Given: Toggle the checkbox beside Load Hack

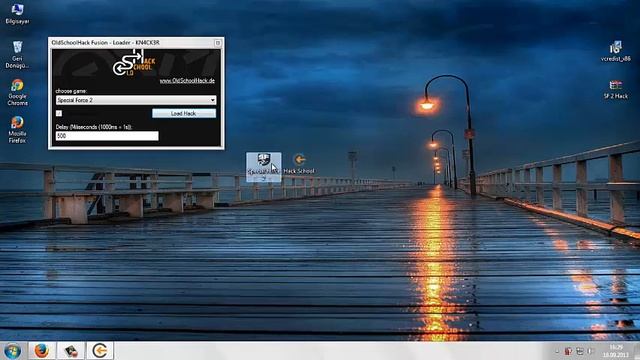Looking at the screenshot, I should tap(59, 113).
